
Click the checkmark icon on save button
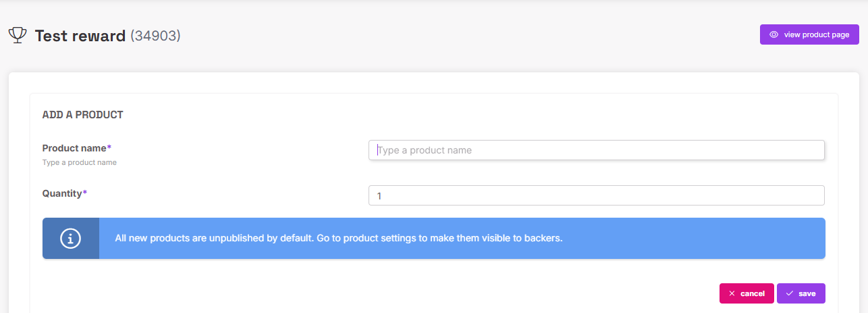[x=789, y=293]
